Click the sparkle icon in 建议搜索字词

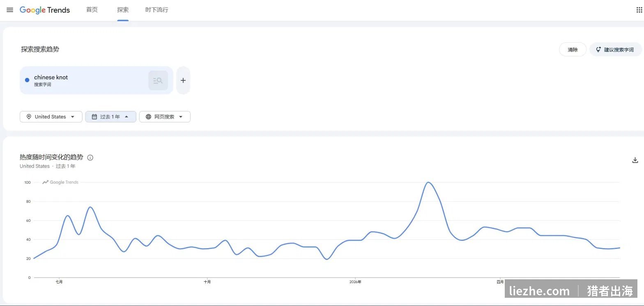point(598,50)
